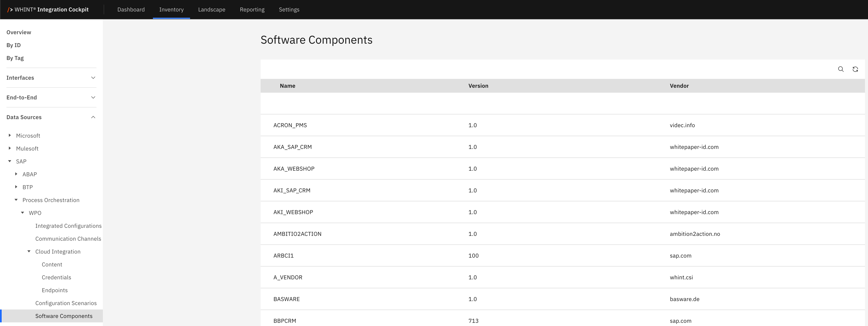Expand the Microsoft tree node
Viewport: 868px width, 326px height.
9,135
